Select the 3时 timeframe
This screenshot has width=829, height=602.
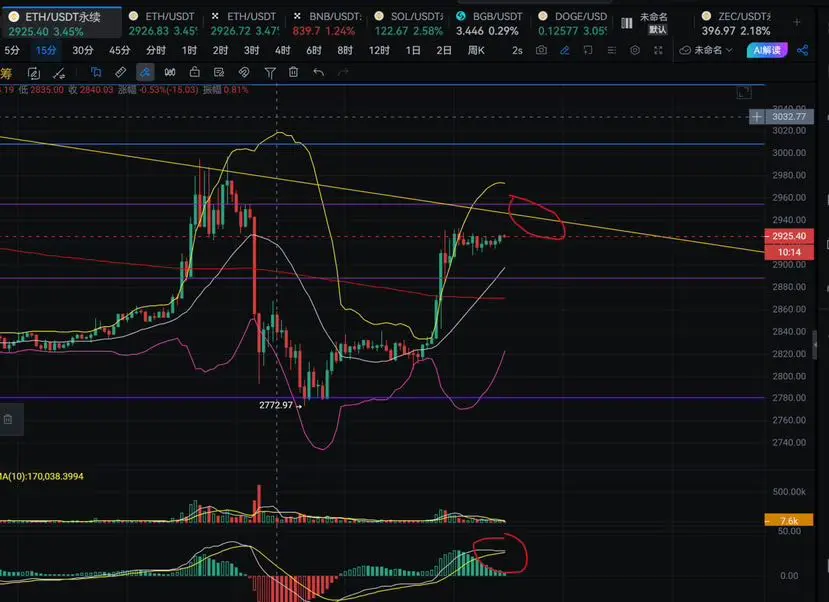coord(251,50)
